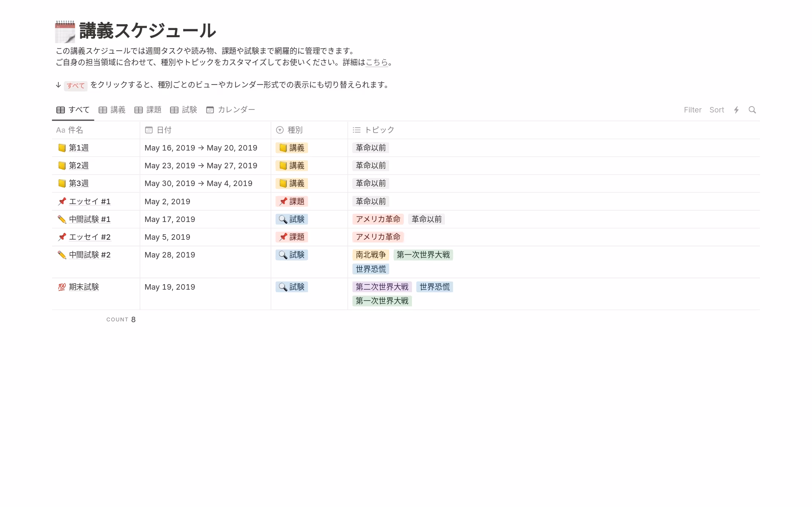
Task: Open the 種別 column header menu
Action: [295, 130]
